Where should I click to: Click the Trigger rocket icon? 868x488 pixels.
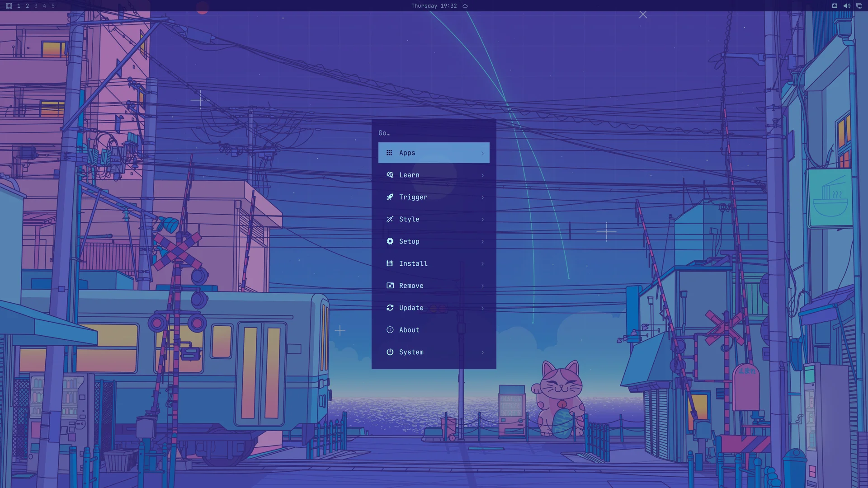tap(390, 197)
